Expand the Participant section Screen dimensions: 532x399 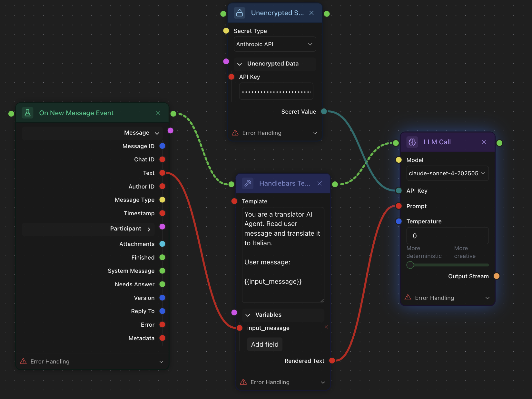(x=149, y=229)
